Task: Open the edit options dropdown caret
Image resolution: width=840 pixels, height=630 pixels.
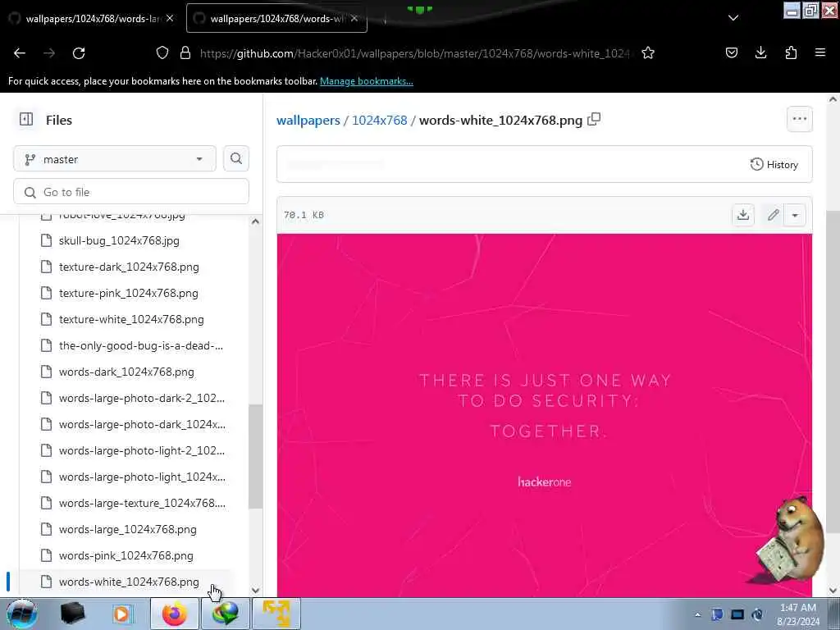Action: point(795,215)
